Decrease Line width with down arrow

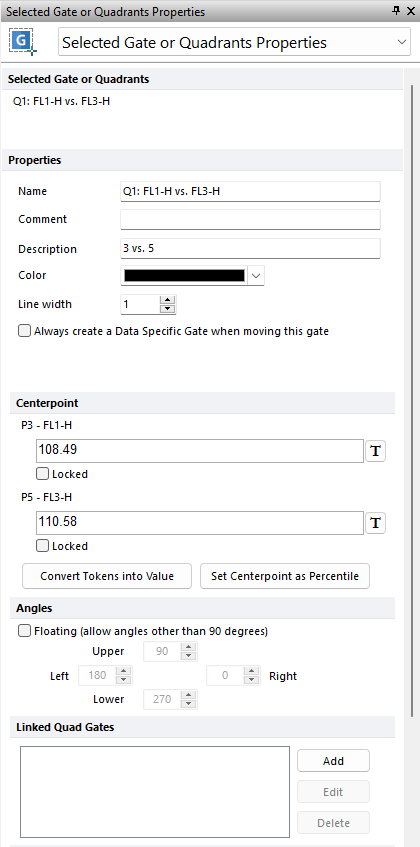point(168,309)
